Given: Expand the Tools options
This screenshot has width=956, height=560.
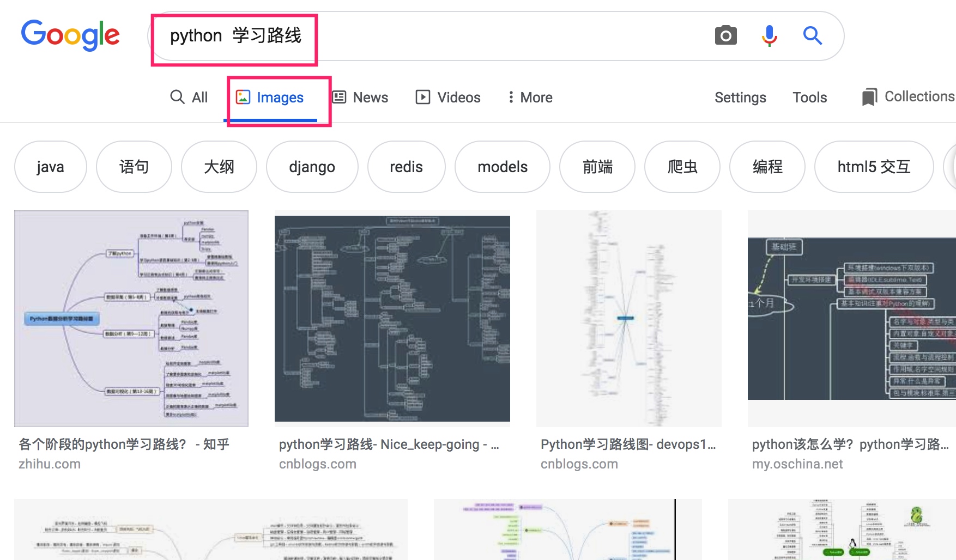Looking at the screenshot, I should click(x=809, y=98).
